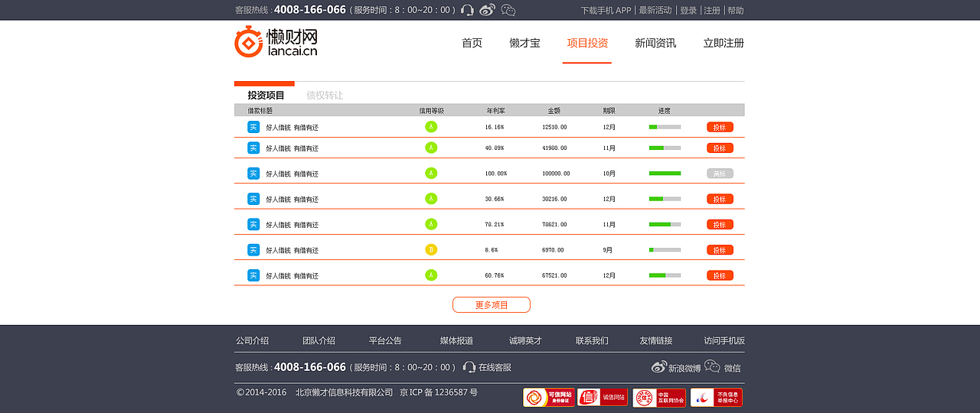Click the progress bar in the 16.16% row

(665, 127)
